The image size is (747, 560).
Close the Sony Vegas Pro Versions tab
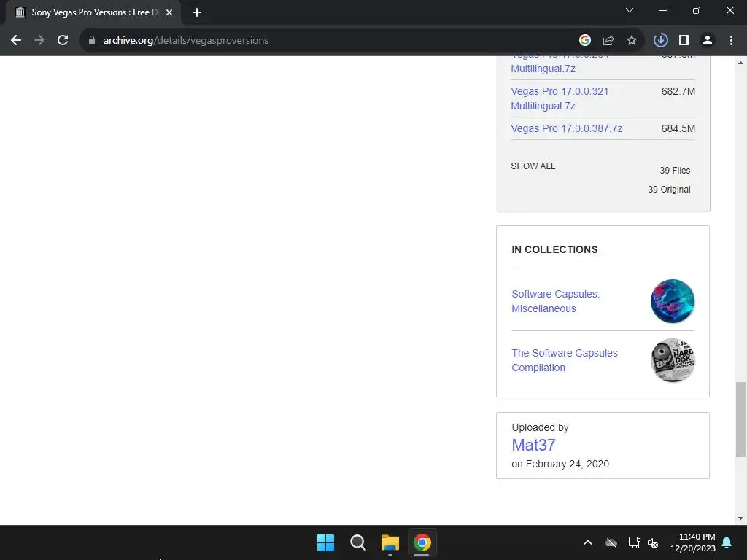click(169, 12)
